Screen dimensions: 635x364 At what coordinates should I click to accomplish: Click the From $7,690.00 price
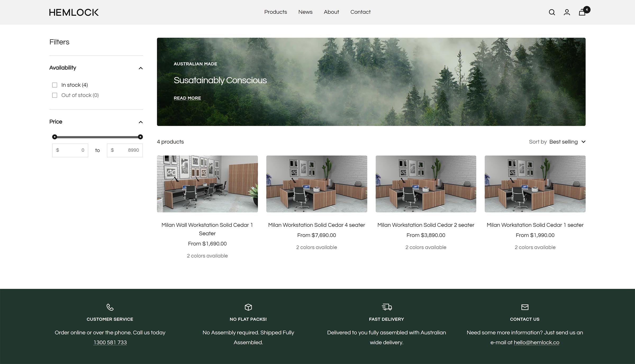click(x=316, y=235)
